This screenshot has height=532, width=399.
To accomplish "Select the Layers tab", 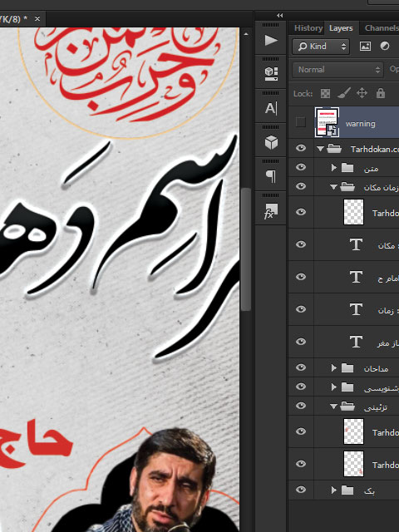I will (341, 28).
